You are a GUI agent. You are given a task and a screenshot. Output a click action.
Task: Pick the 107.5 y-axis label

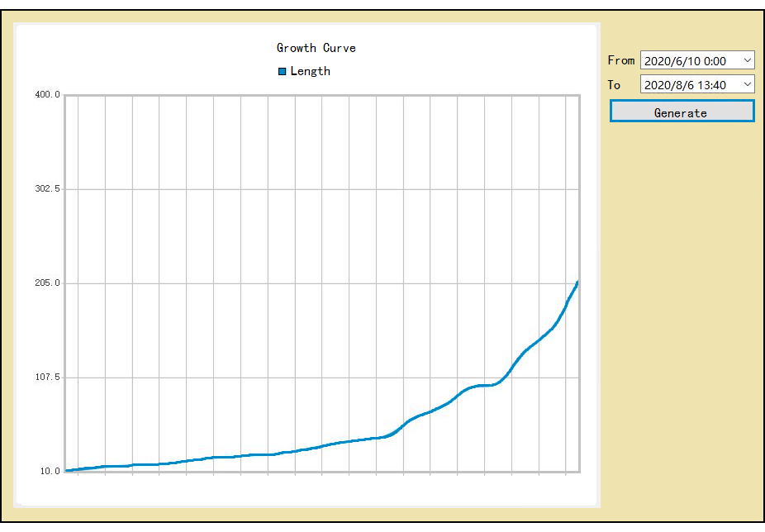click(x=47, y=378)
